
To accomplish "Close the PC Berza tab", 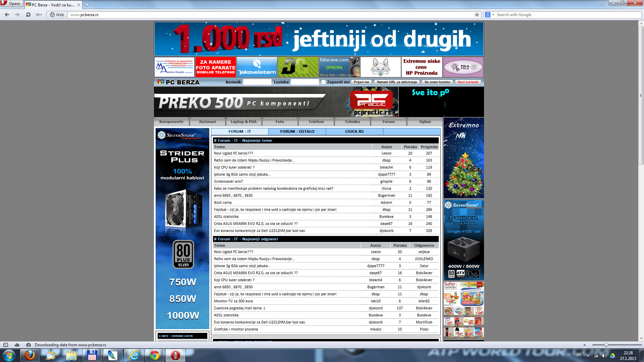I will click(79, 5).
